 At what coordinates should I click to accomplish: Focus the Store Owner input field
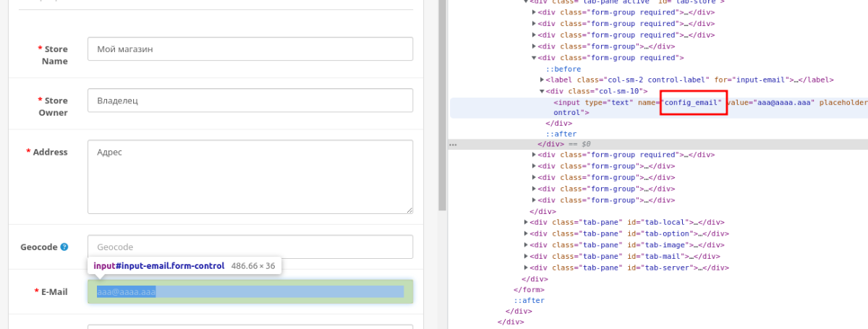[x=250, y=101]
